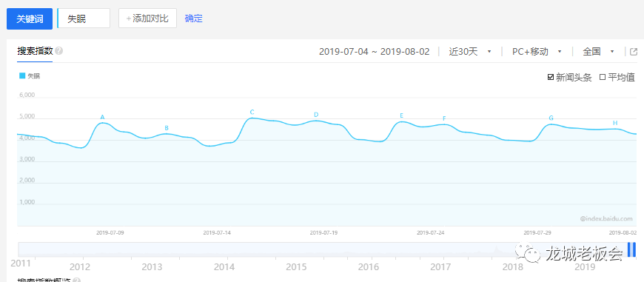This screenshot has width=644, height=282.
Task: Click news marker F on the chart
Action: (x=444, y=118)
